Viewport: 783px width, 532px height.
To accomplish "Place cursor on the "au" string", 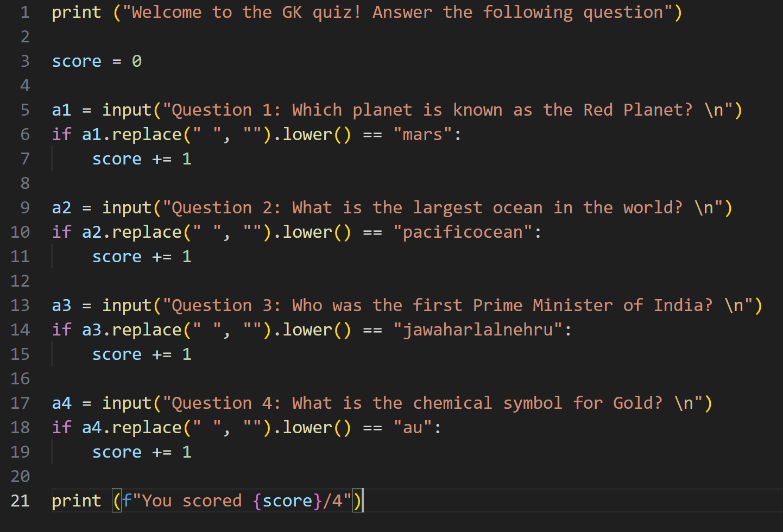I will point(413,428).
